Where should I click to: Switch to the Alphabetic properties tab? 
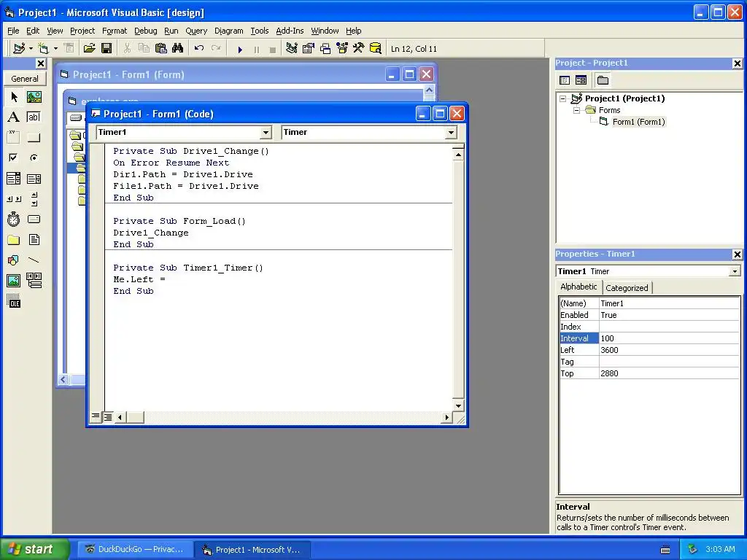[x=578, y=287]
